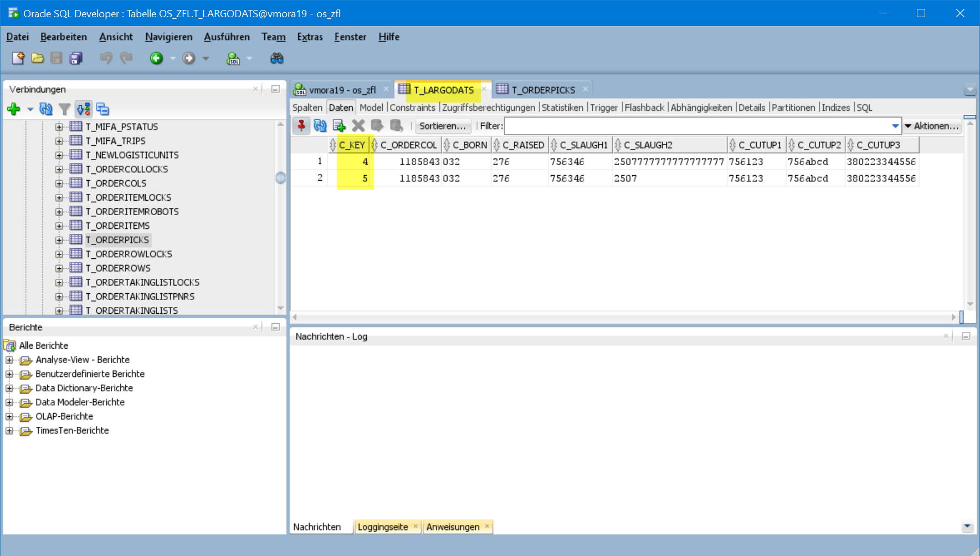Expand T_ORDERITEMS tree node
The image size is (980, 556).
click(59, 226)
